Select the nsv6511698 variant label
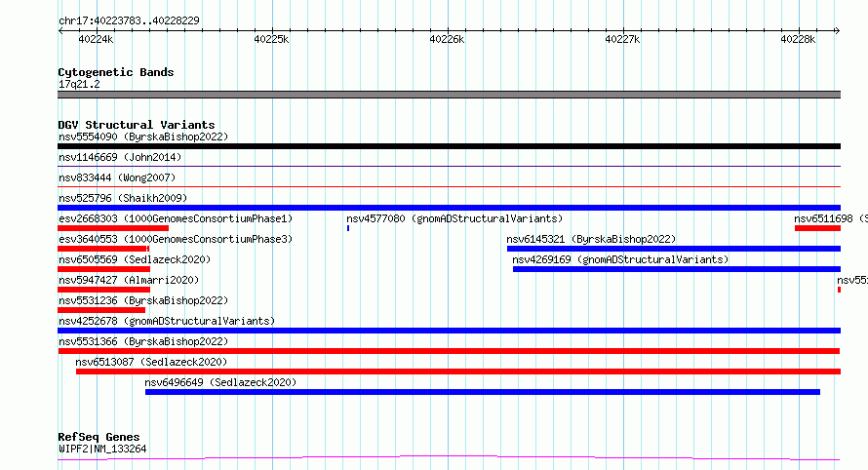The image size is (868, 470). 831,218
